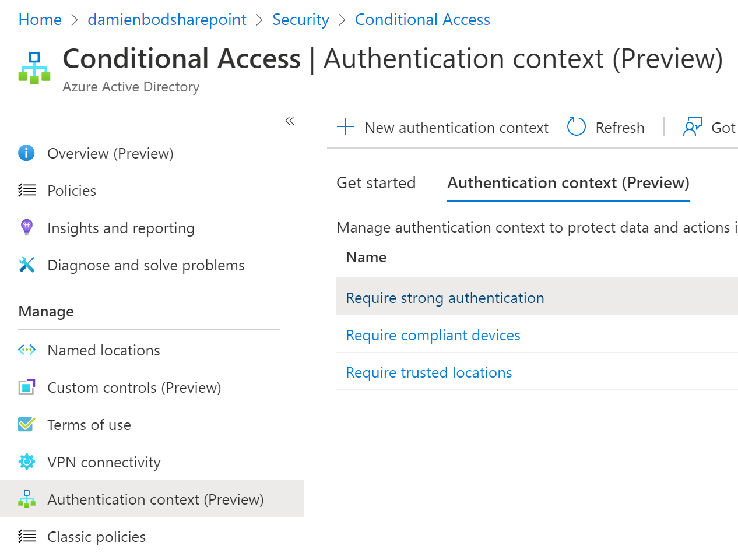Open Require trusted locations link
Image resolution: width=738 pixels, height=560 pixels.
(428, 372)
